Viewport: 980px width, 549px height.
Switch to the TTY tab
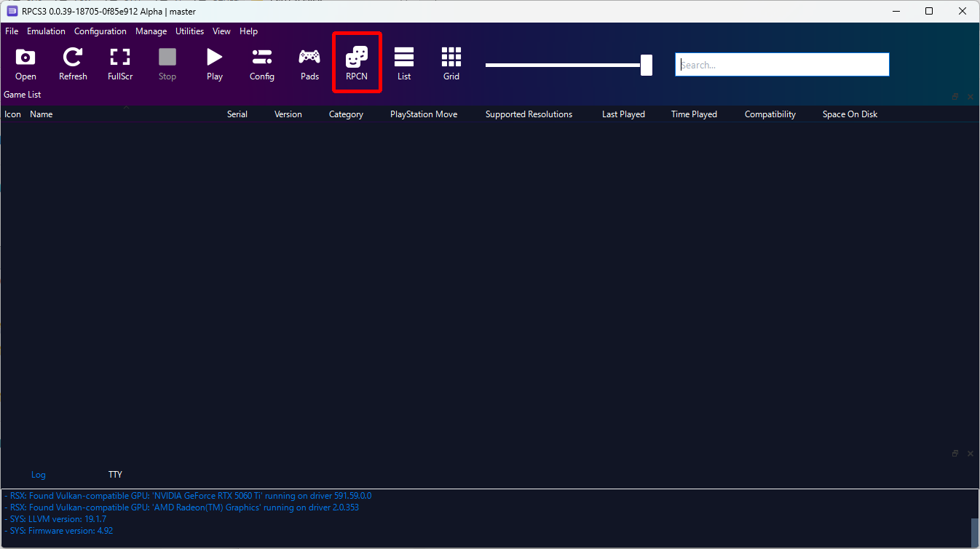pos(115,475)
